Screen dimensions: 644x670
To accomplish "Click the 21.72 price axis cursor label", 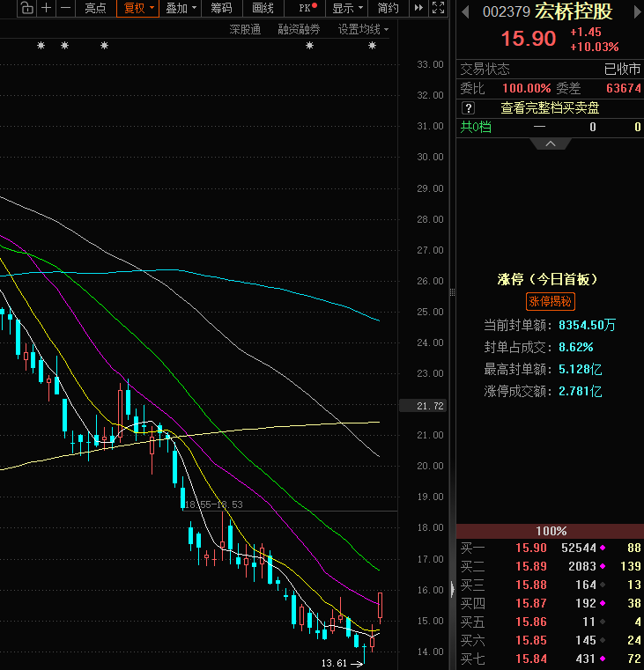I will (x=423, y=406).
